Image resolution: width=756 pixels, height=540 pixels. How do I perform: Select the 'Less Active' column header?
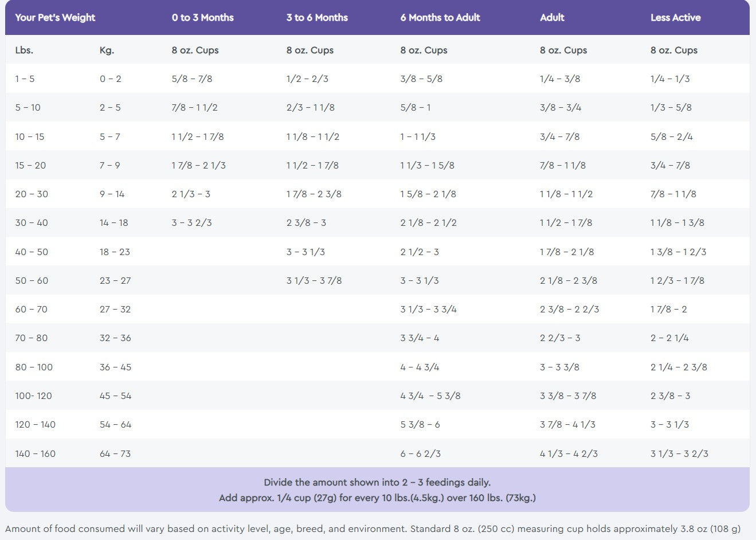[x=675, y=18]
